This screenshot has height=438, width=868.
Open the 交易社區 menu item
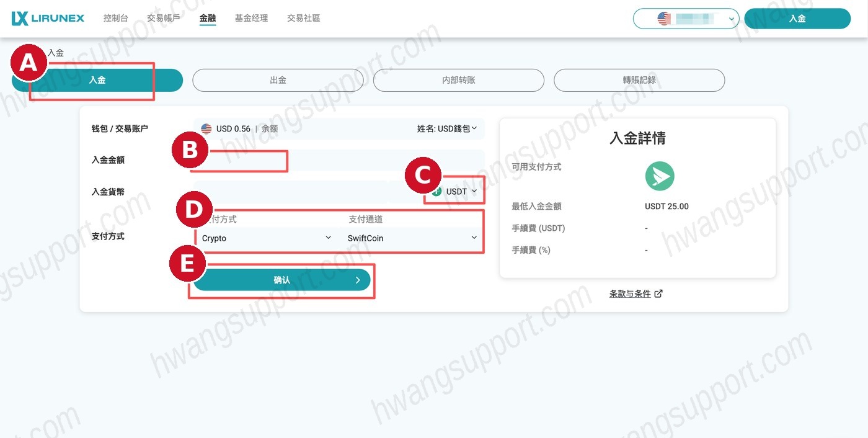[303, 19]
